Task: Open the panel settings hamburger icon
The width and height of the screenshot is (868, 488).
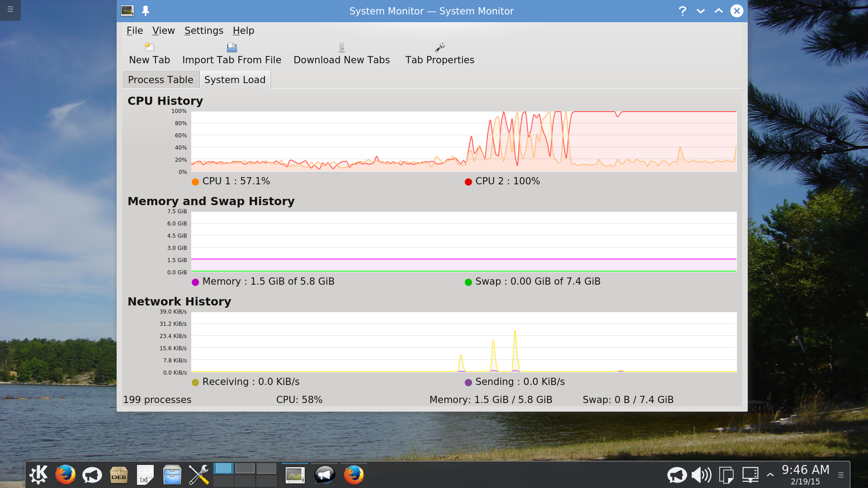Action: [841, 475]
